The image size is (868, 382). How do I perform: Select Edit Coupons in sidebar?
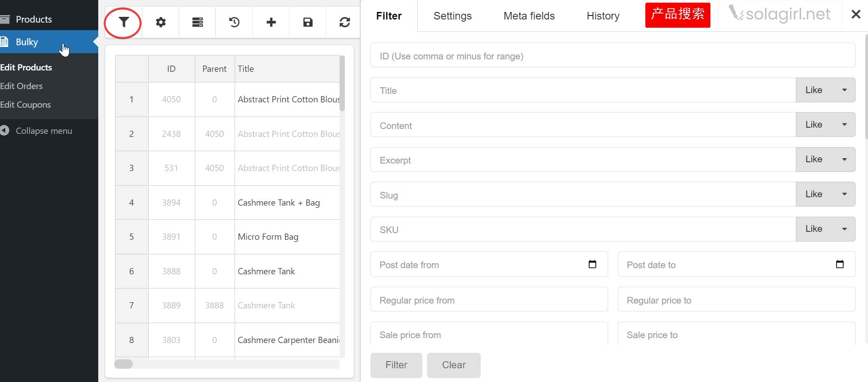(25, 105)
